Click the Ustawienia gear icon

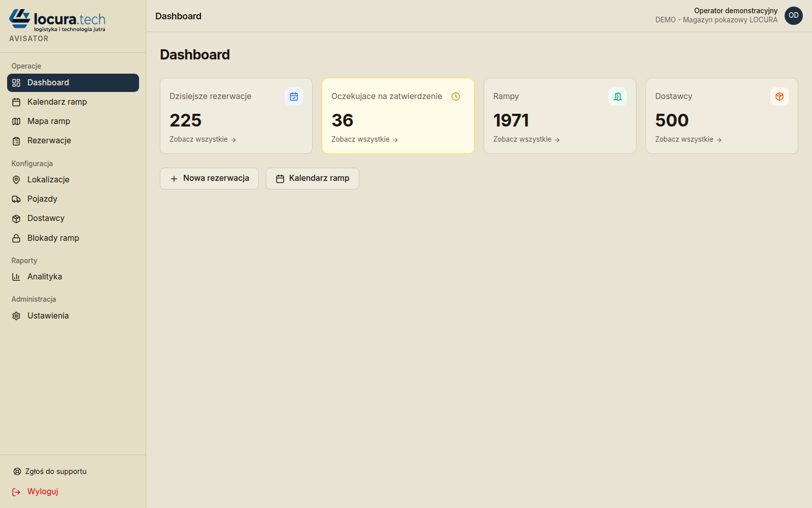(x=16, y=316)
